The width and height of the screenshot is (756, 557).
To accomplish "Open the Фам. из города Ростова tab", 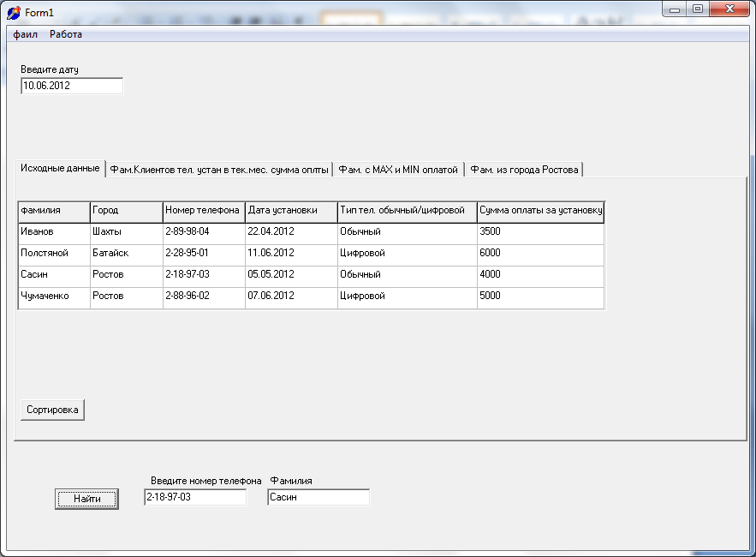I will point(524,170).
